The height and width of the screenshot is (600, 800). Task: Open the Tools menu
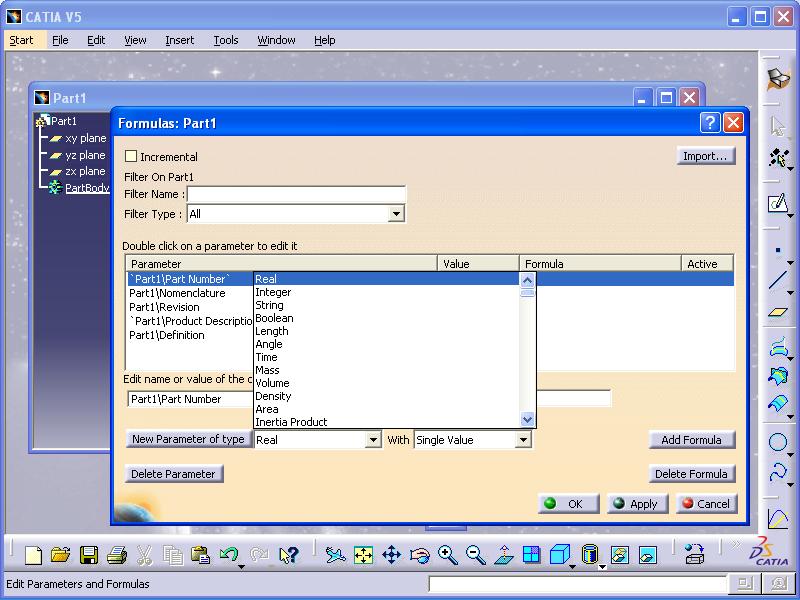coord(226,40)
